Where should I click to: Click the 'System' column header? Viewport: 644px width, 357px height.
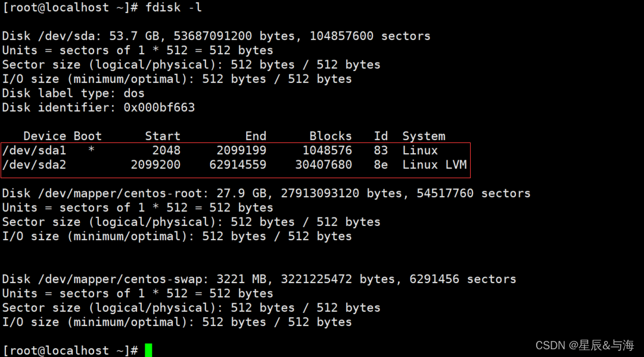[x=424, y=136]
